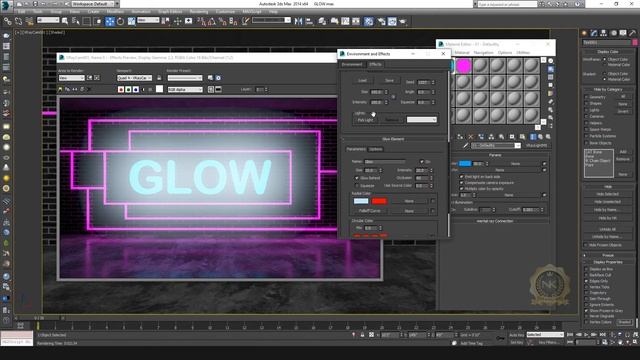Open the Modifiers menu

click(116, 12)
